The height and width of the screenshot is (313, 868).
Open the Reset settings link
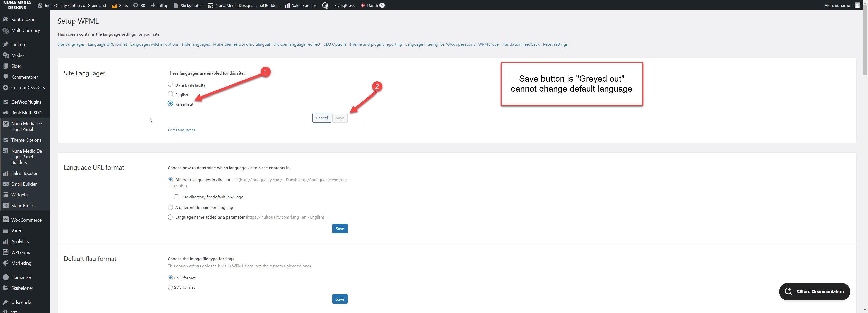pyautogui.click(x=555, y=44)
